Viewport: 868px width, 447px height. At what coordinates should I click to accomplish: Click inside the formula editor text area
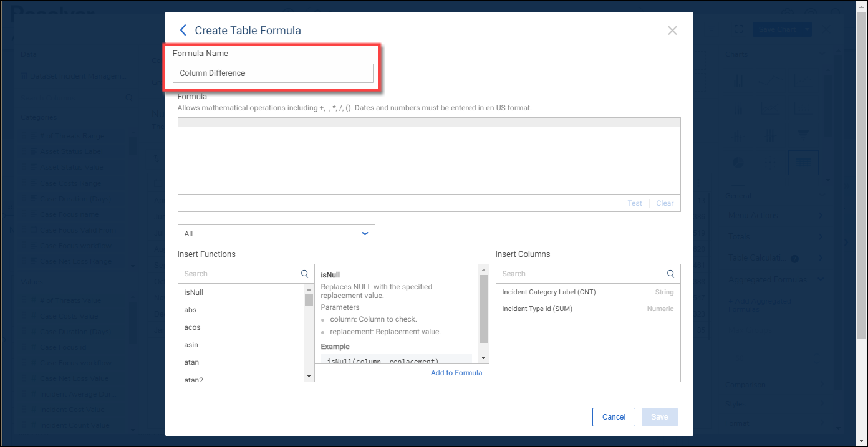[x=428, y=159]
